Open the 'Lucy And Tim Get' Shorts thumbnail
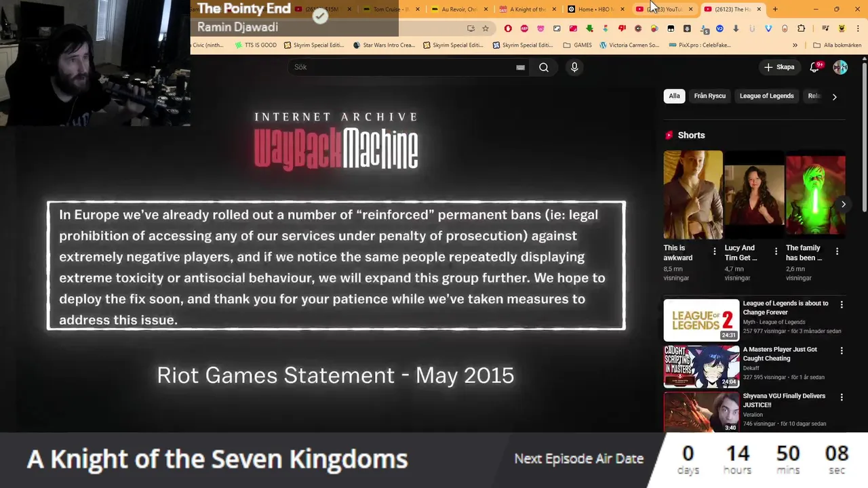The height and width of the screenshot is (488, 868). [754, 195]
